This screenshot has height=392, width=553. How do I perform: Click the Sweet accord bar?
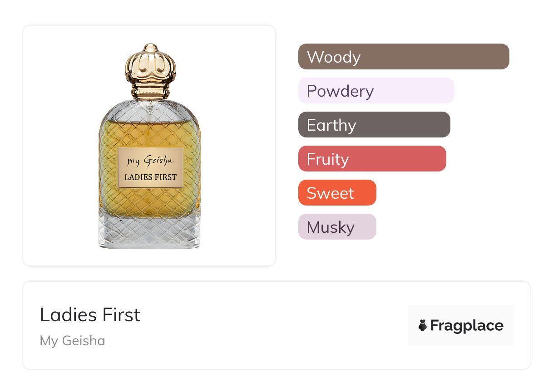click(x=337, y=193)
